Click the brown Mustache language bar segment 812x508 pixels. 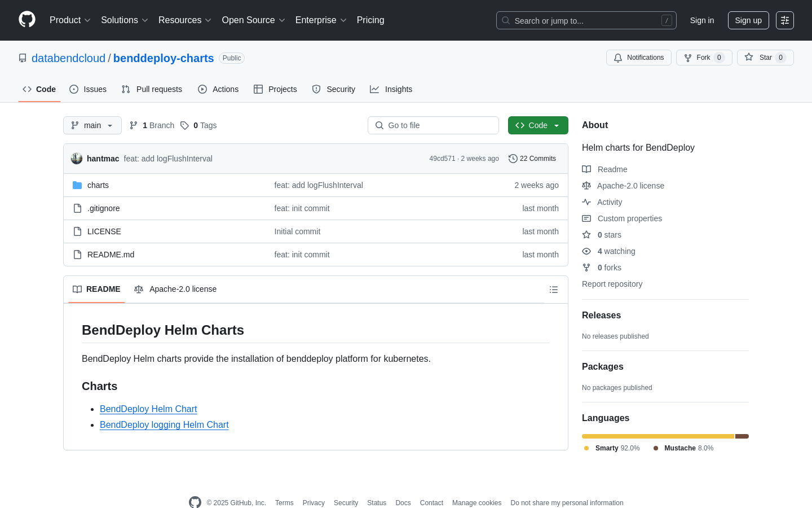[x=742, y=436]
